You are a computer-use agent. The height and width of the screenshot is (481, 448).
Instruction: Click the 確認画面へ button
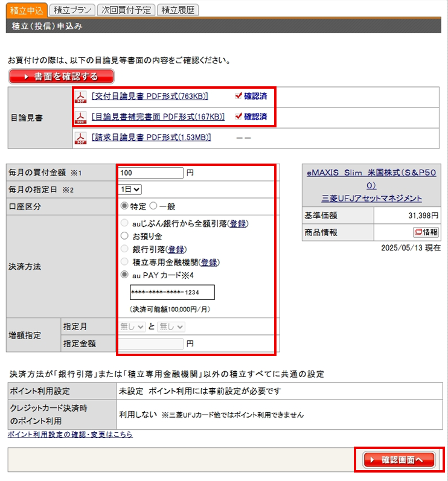399,460
